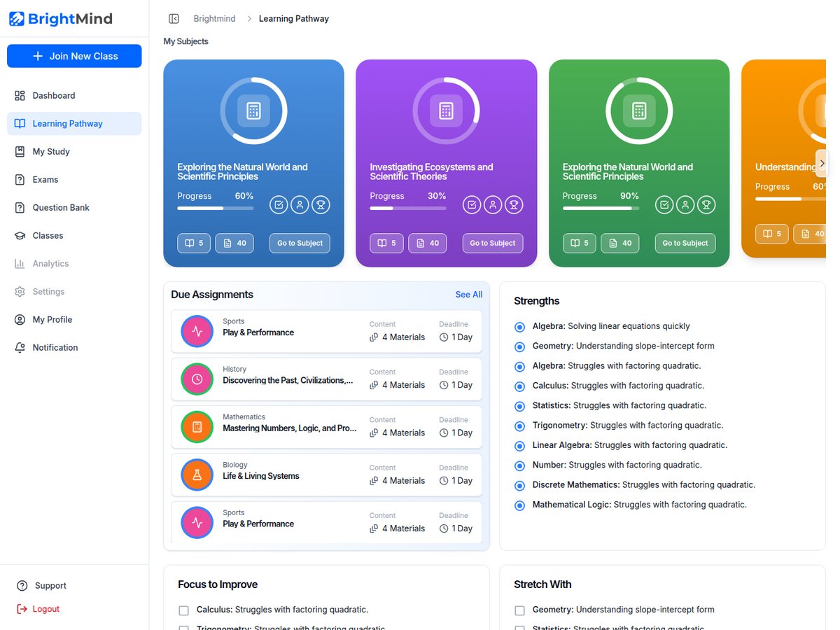Open the Mathematics Mastering Numbers assignment
This screenshot has width=840, height=630.
point(327,427)
